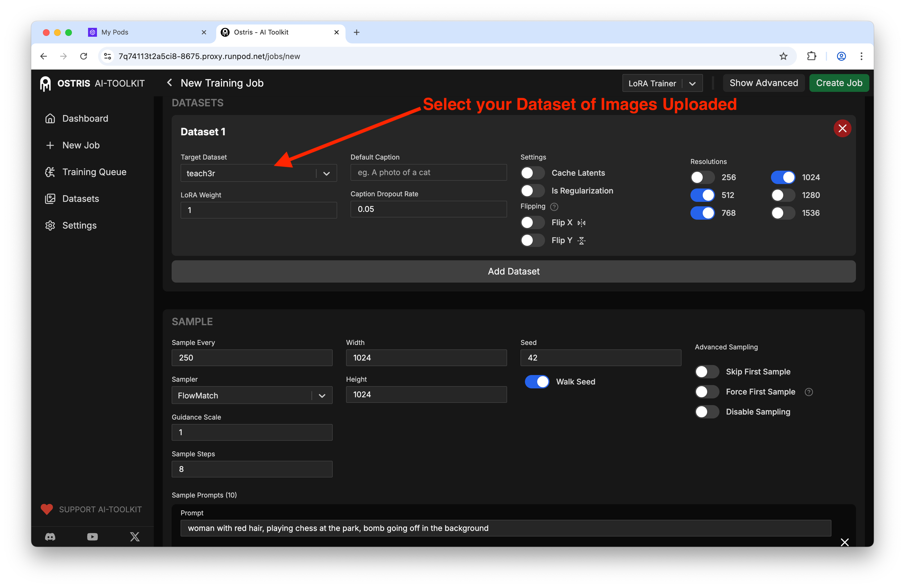Select the Ostris - AI Toolkit tab
The height and width of the screenshot is (588, 905).
[x=281, y=32]
